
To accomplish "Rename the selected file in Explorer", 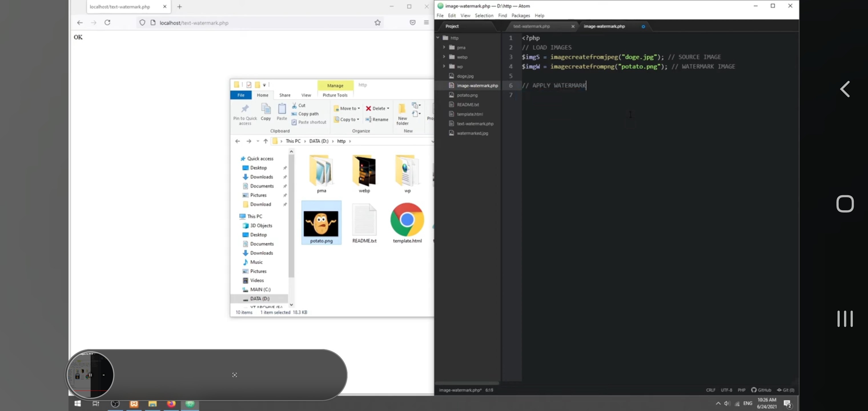I will [377, 119].
